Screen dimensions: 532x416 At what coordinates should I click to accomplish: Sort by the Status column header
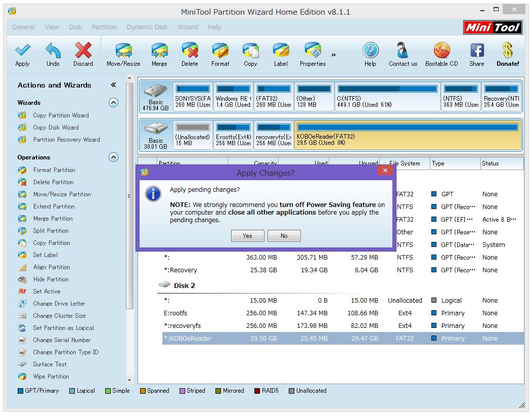pyautogui.click(x=502, y=163)
